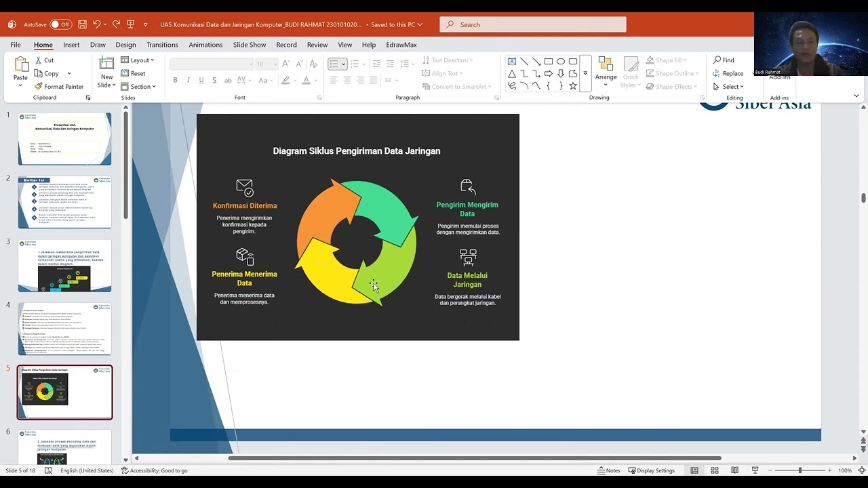Image resolution: width=868 pixels, height=488 pixels.
Task: Open the Copy options arrow
Action: pos(69,73)
